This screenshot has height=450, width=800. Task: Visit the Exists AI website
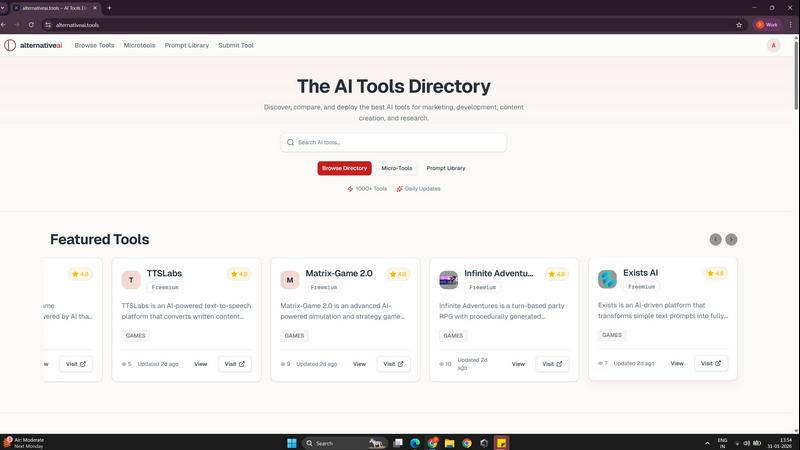click(x=711, y=363)
